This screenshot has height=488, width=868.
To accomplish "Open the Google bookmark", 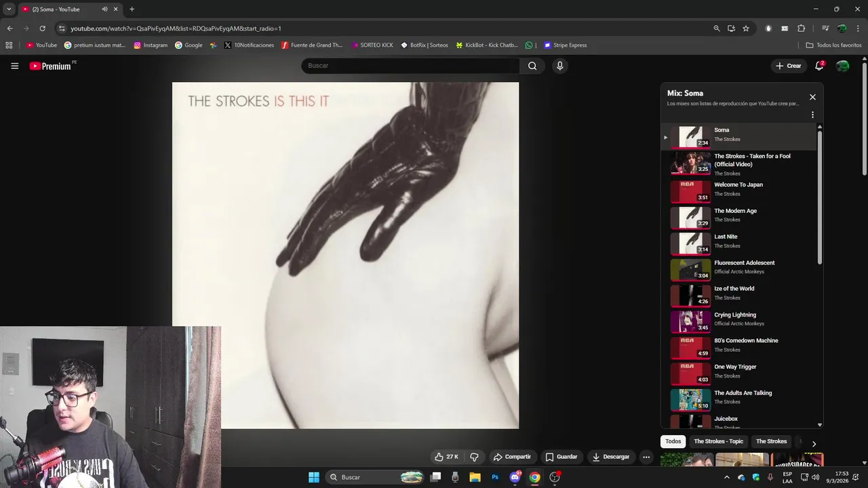I will coord(189,45).
